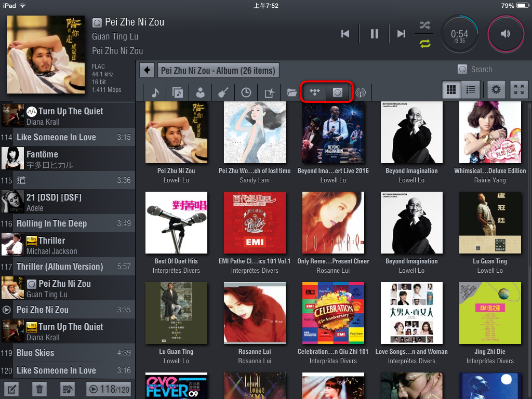
Task: Open the TIDAL streaming service icon
Action: pyautogui.click(x=314, y=92)
